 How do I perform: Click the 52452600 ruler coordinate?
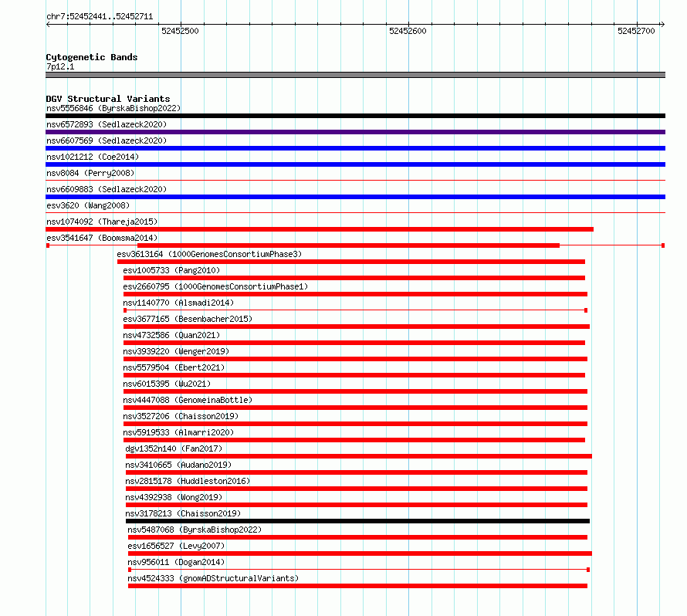(x=408, y=31)
